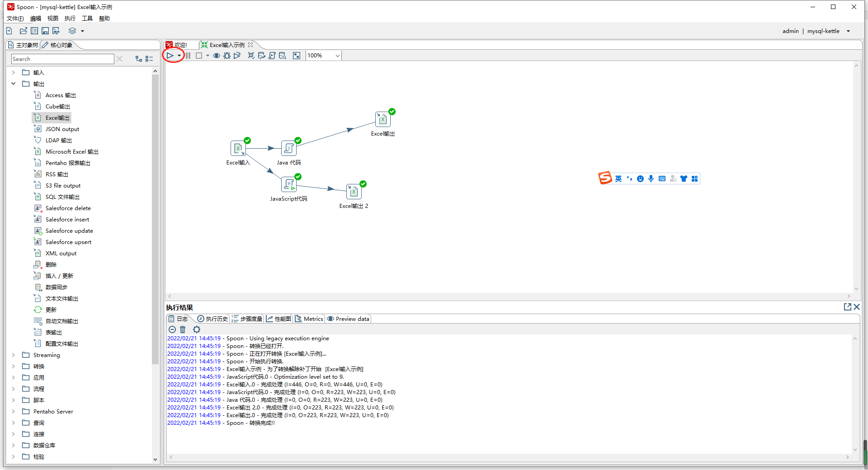
Task: Collapse the 输出 folder in the tree
Action: click(14, 84)
